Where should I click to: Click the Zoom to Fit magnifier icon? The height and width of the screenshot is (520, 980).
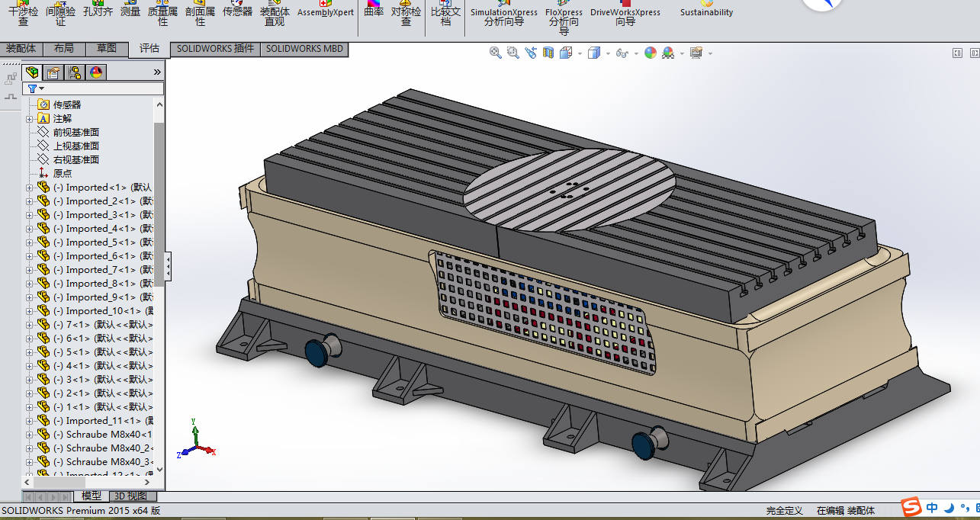click(x=496, y=53)
